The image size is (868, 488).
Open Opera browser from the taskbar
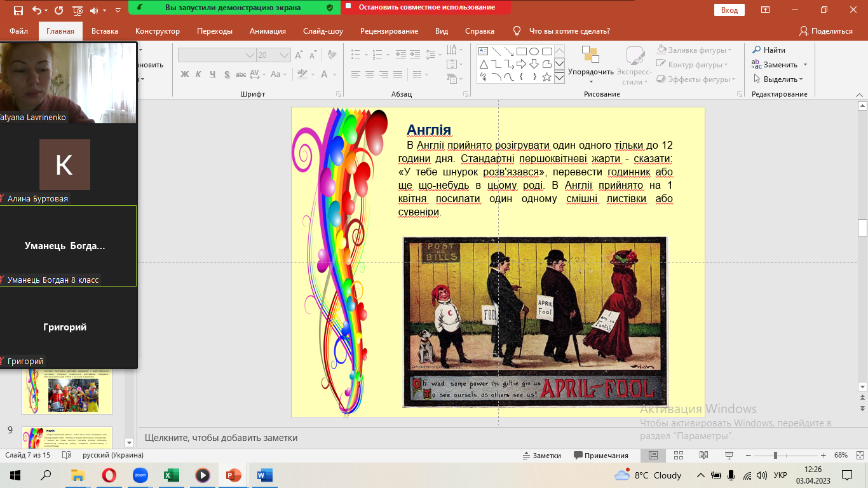(x=109, y=475)
